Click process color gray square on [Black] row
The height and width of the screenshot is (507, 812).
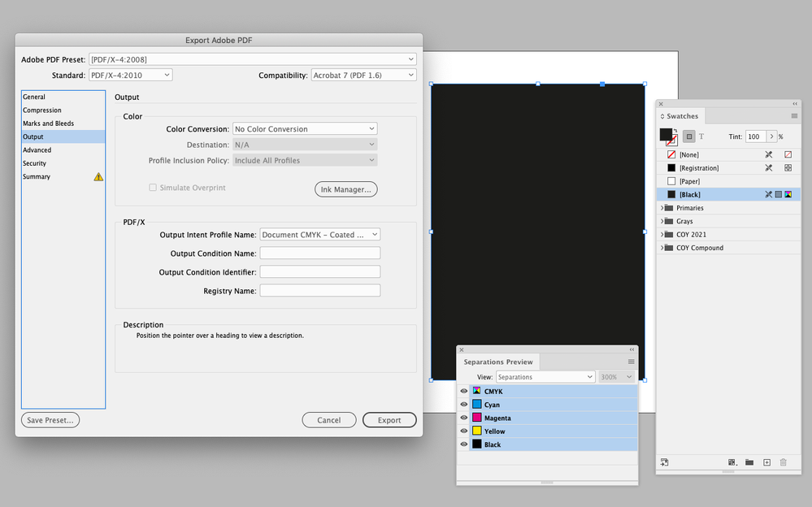tap(779, 194)
